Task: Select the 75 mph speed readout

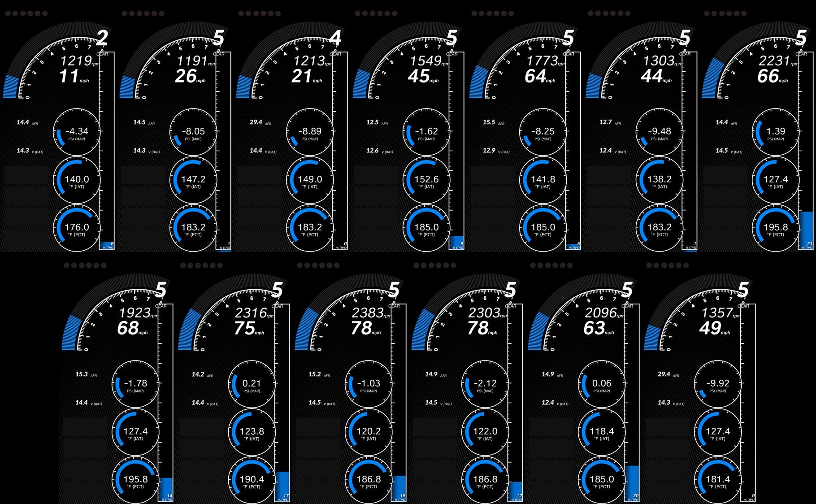Action: point(245,329)
